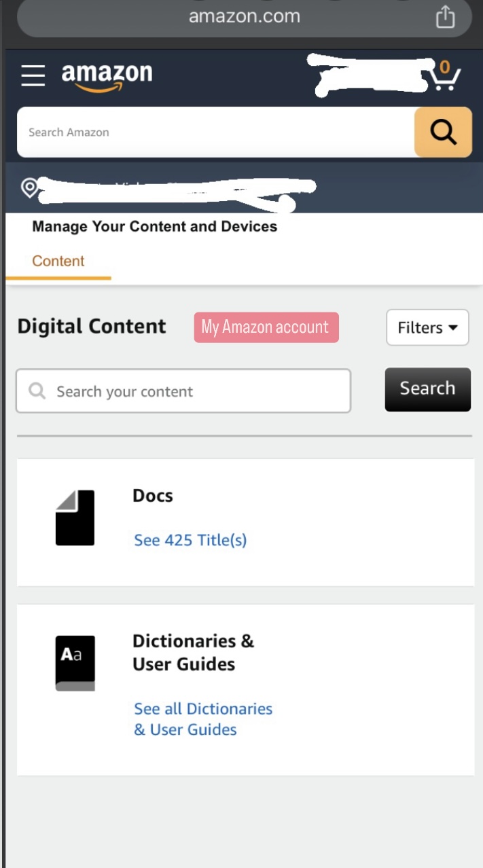Open the shopping cart icon

pyautogui.click(x=445, y=77)
